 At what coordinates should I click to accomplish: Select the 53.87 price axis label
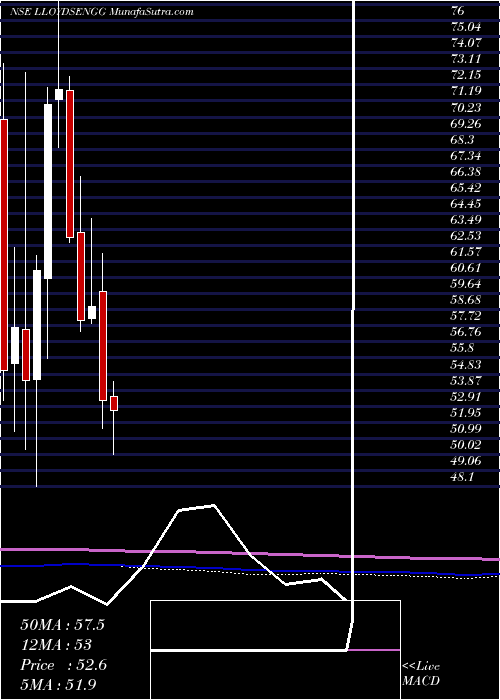(x=466, y=380)
